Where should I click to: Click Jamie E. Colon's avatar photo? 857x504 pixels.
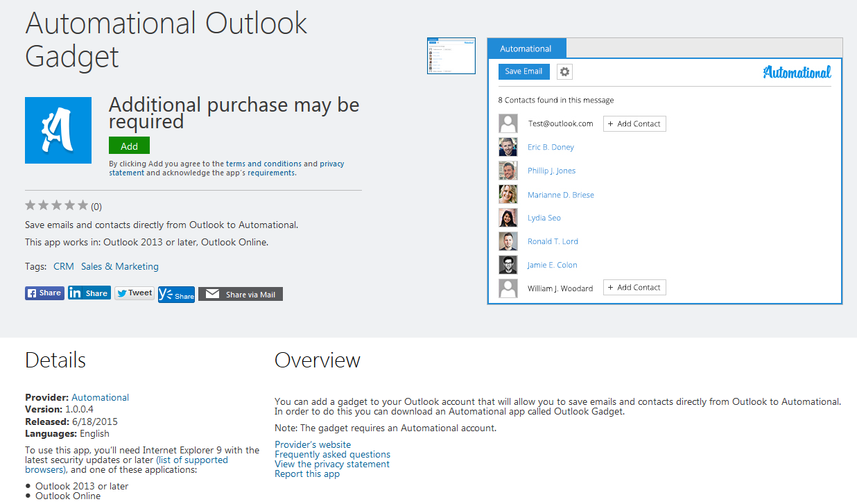point(508,265)
